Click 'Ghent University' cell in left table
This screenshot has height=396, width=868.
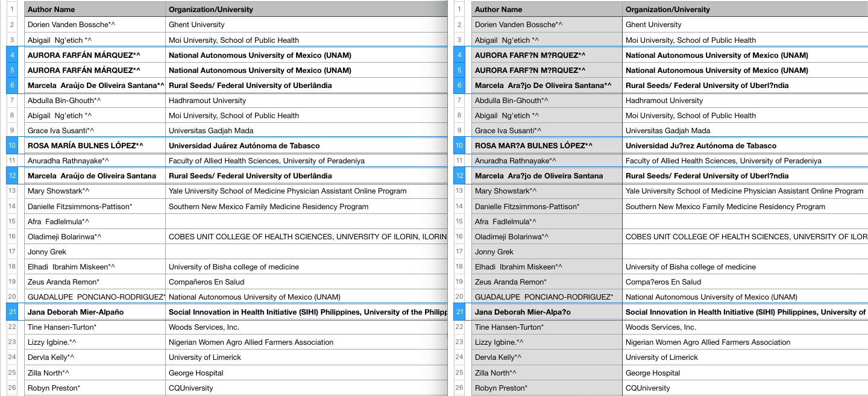197,25
